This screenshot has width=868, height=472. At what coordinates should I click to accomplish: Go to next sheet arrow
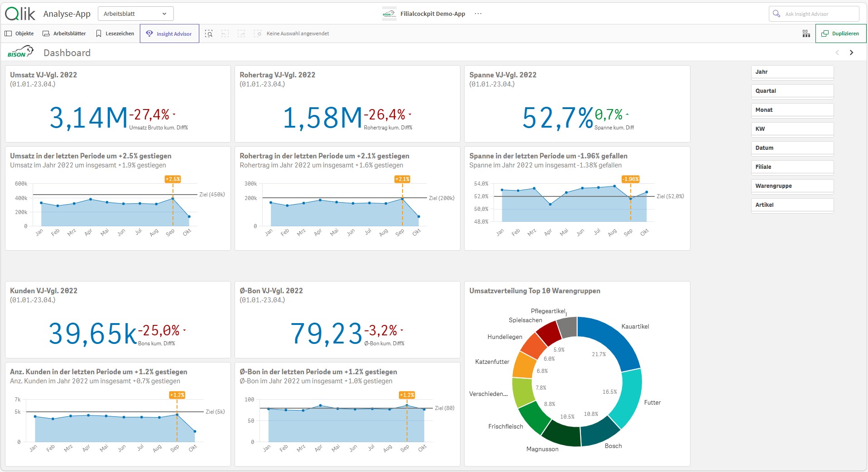coord(851,52)
